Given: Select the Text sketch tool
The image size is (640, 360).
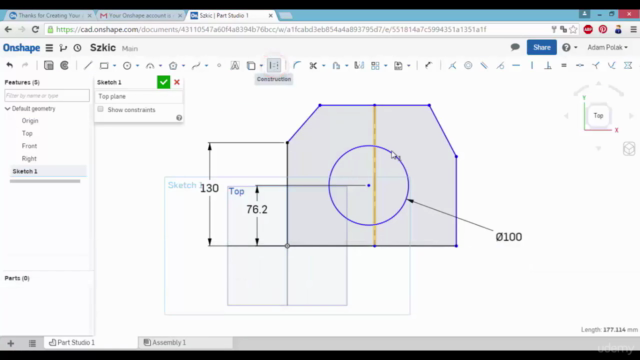Looking at the screenshot, I should click(235, 65).
